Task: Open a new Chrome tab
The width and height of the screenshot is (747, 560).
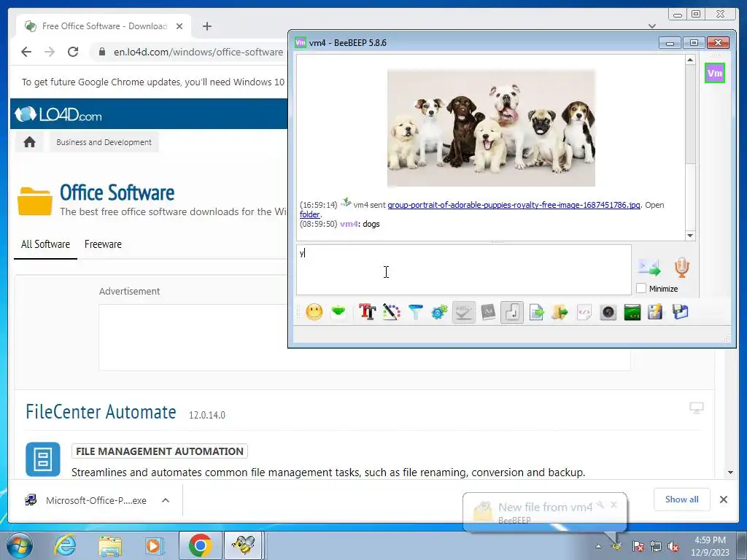Action: point(206,26)
